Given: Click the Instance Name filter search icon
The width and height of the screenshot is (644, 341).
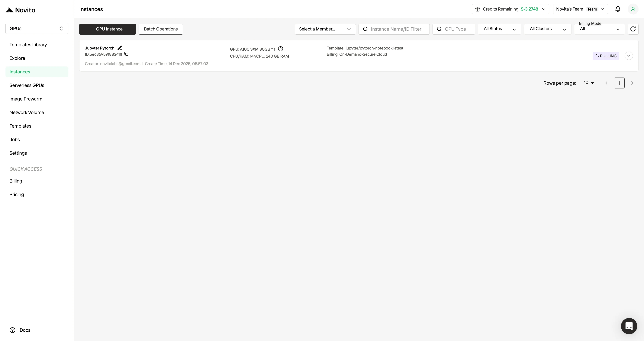Looking at the screenshot, I should (x=365, y=29).
